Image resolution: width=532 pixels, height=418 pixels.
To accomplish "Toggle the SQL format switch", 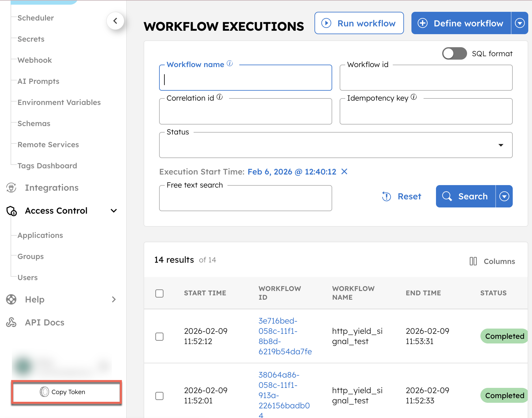I will pyautogui.click(x=454, y=53).
